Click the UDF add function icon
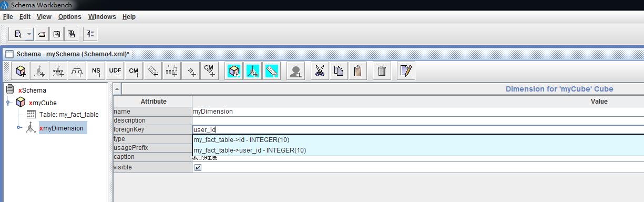Screen dimensions: 644x202 (115, 70)
